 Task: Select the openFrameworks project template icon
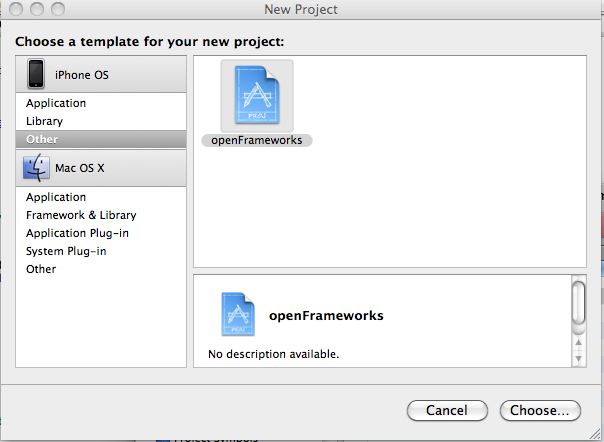tap(257, 96)
